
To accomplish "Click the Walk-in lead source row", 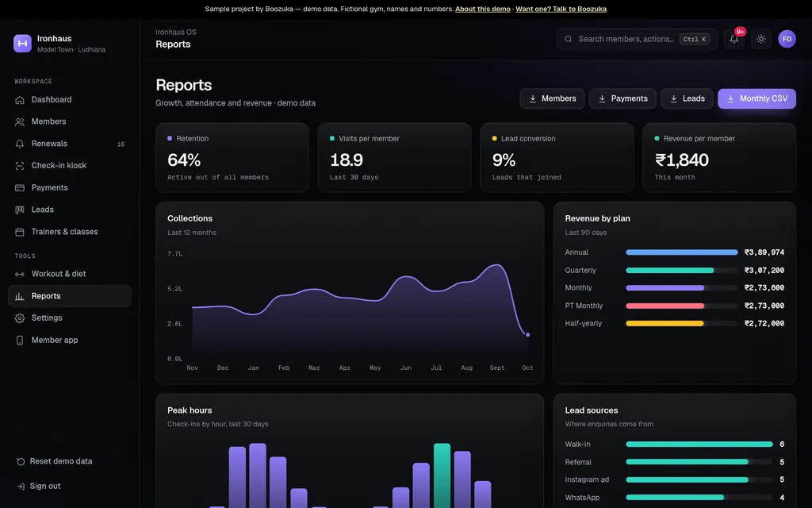I will click(x=674, y=444).
